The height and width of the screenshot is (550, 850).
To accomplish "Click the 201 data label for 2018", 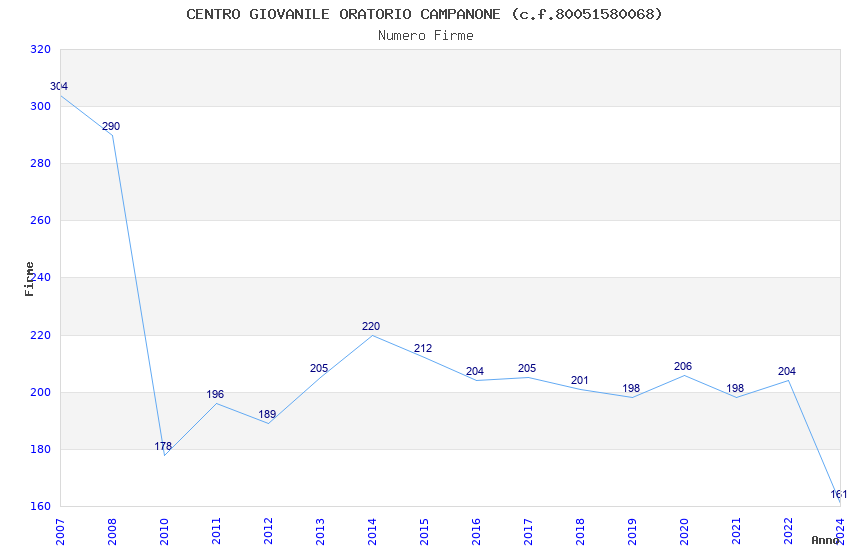I will point(579,381).
